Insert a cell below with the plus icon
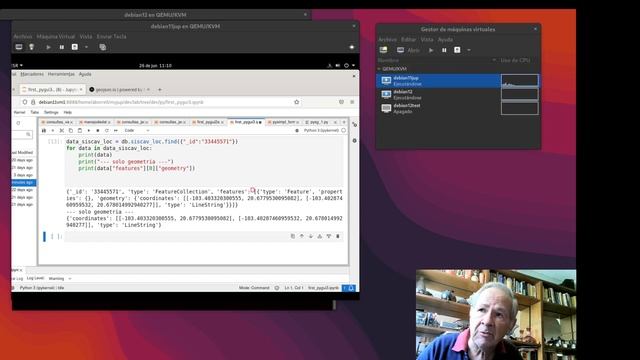 tap(53, 131)
